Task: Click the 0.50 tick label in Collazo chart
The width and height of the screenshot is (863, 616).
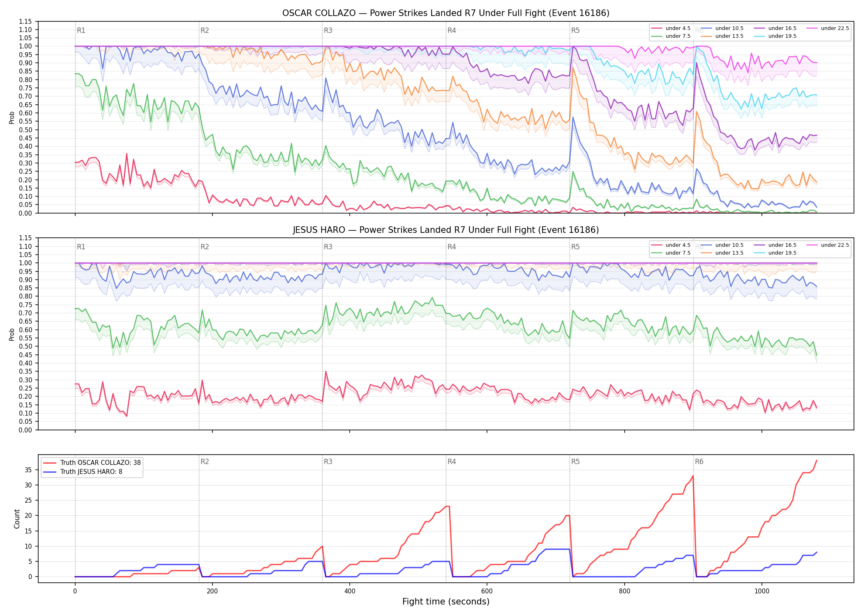Action: (x=25, y=130)
